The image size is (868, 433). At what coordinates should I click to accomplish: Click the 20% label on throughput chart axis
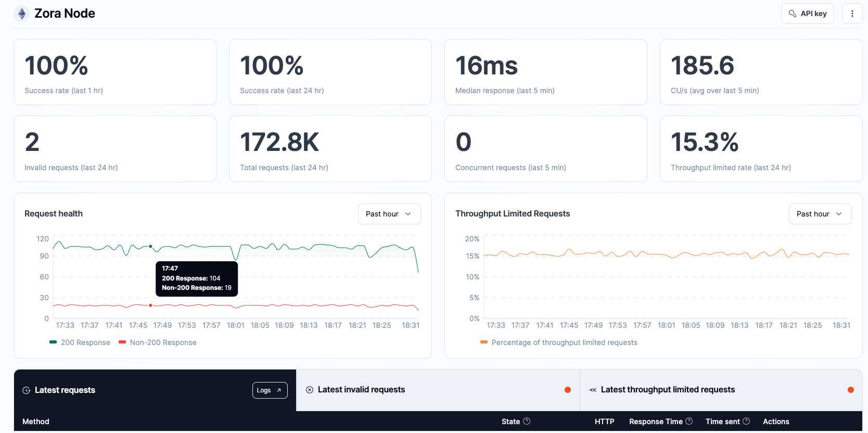[472, 239]
